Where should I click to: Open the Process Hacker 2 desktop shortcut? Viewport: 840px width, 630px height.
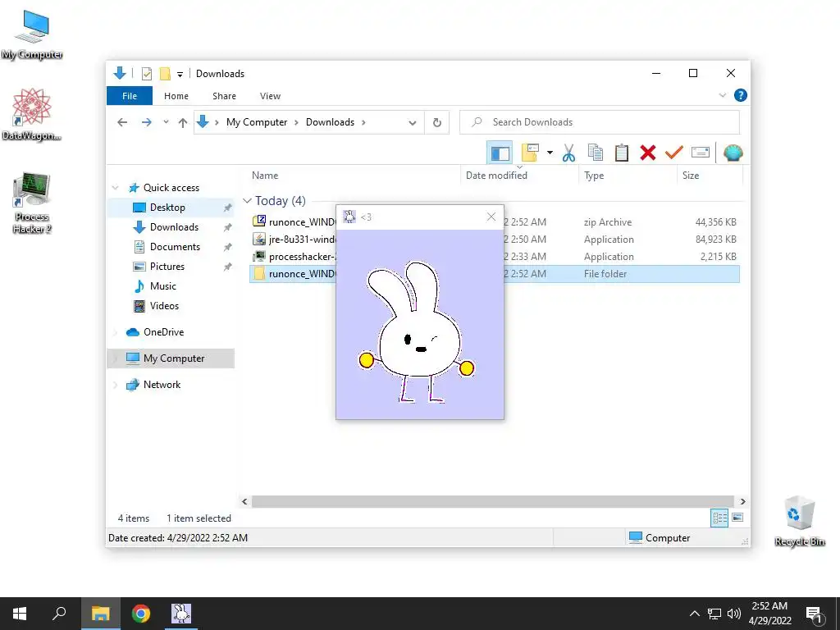[32, 203]
